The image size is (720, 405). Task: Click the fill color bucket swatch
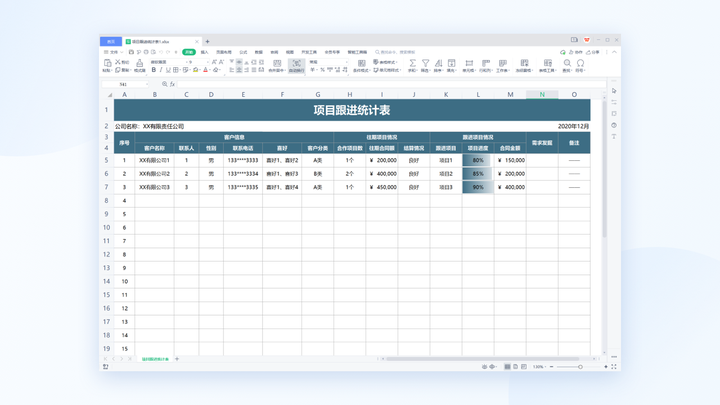pos(196,70)
